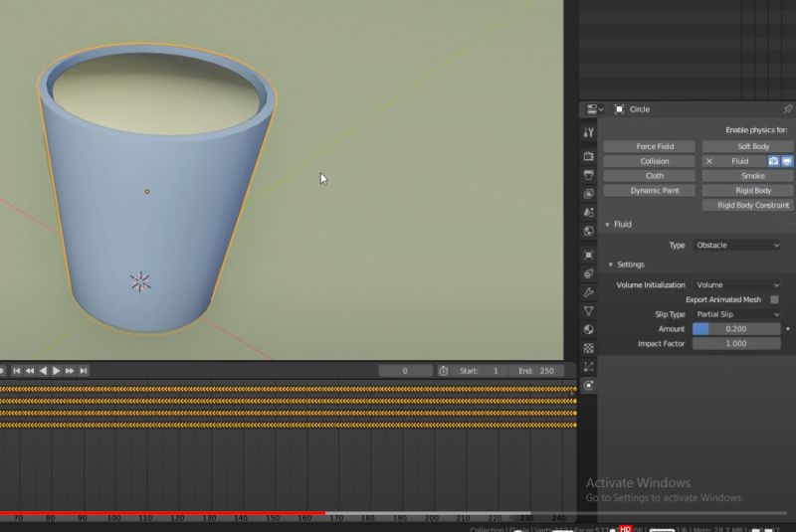Click the Impact Factor 1.000 field

coord(736,344)
